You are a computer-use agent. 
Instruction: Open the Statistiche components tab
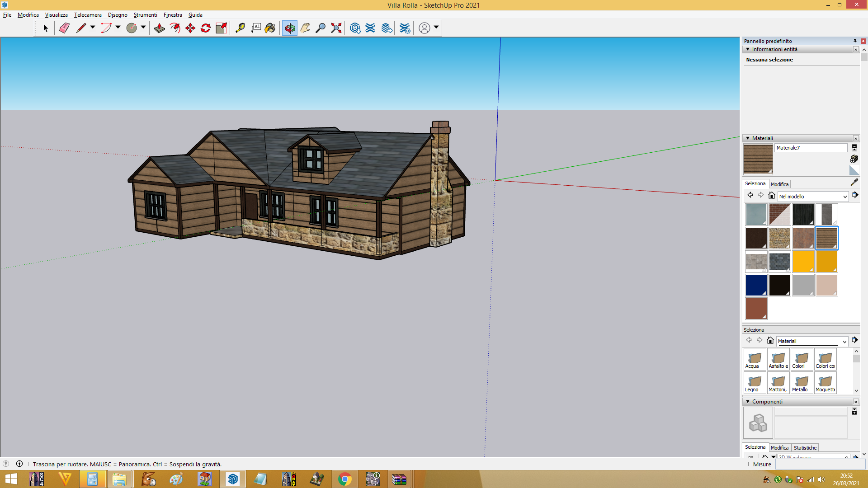[x=805, y=448]
